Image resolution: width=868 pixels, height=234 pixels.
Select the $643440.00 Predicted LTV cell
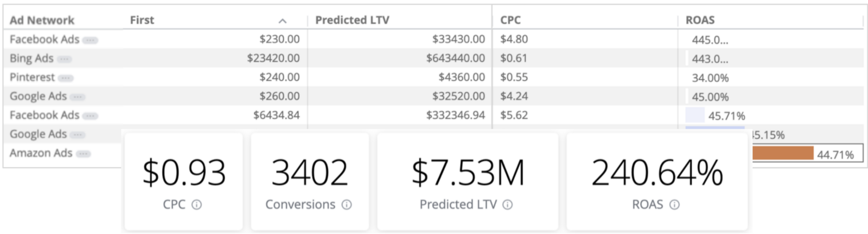click(x=455, y=58)
